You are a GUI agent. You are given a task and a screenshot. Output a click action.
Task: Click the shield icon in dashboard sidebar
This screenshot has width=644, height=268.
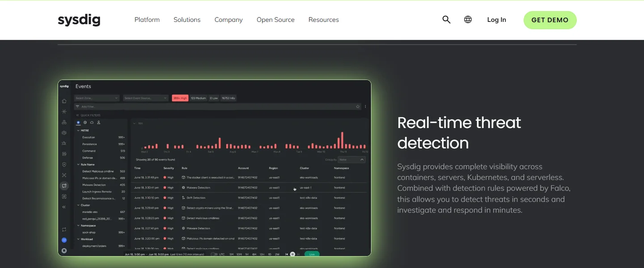(x=64, y=165)
